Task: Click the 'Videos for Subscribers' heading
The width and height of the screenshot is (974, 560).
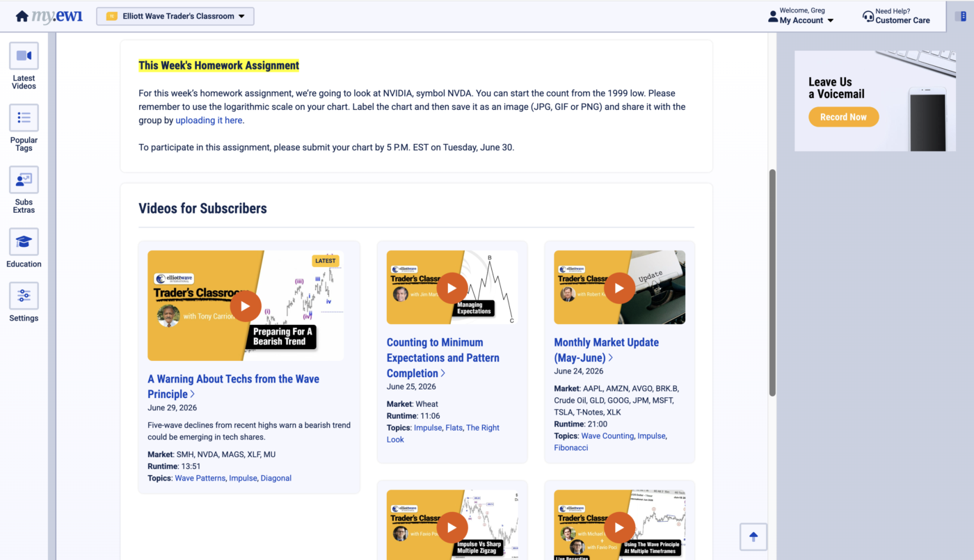Action: [202, 208]
